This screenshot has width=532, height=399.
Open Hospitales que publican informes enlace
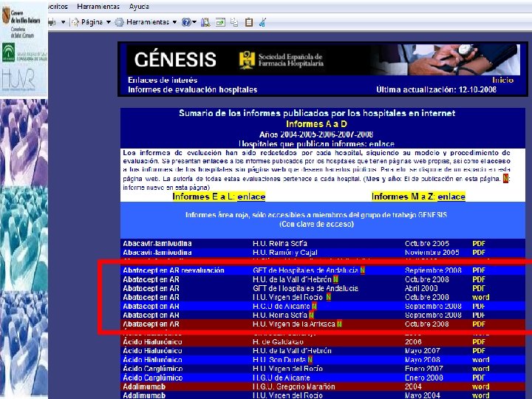[382, 143]
